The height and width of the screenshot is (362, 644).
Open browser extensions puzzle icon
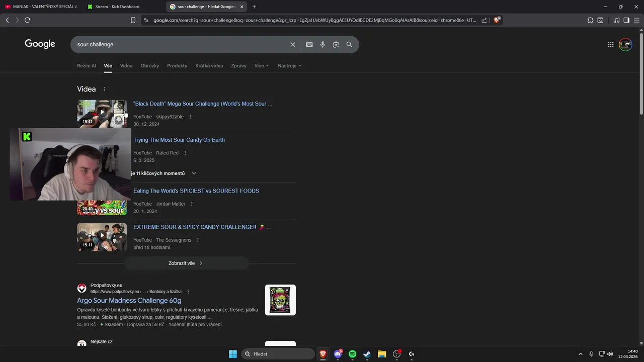coord(590,20)
